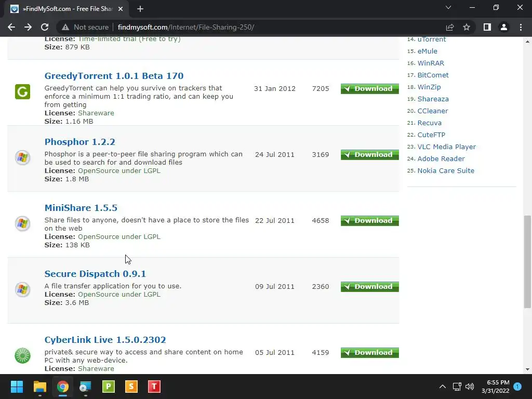Open Nokia Care Suite in the top list
This screenshot has width=532, height=399.
tap(446, 170)
